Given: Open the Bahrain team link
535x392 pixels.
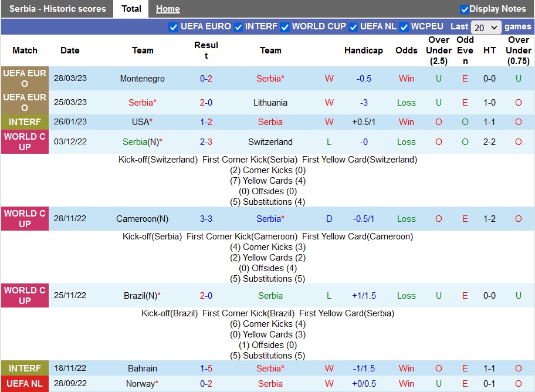Looking at the screenshot, I should 143,369.
